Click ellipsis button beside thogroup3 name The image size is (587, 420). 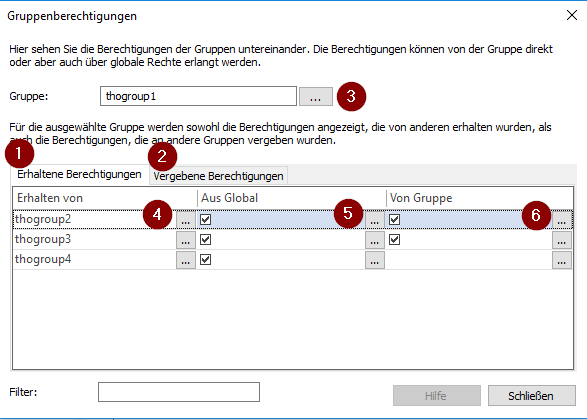(186, 240)
